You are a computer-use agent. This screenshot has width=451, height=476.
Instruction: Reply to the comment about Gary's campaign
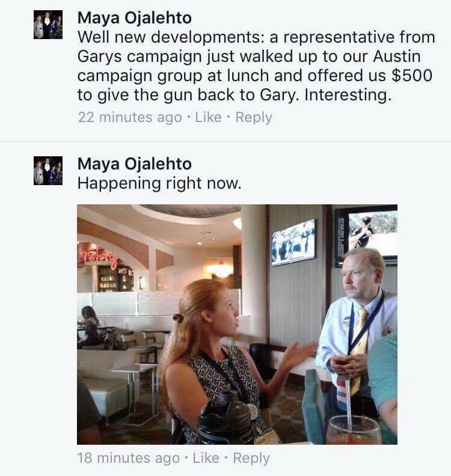pyautogui.click(x=254, y=118)
